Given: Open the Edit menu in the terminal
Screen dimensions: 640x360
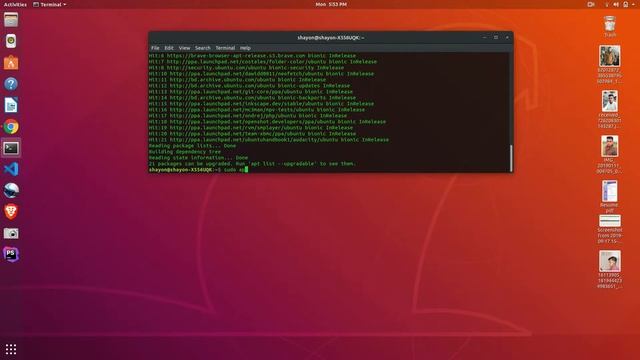Looking at the screenshot, I should click(x=169, y=48).
